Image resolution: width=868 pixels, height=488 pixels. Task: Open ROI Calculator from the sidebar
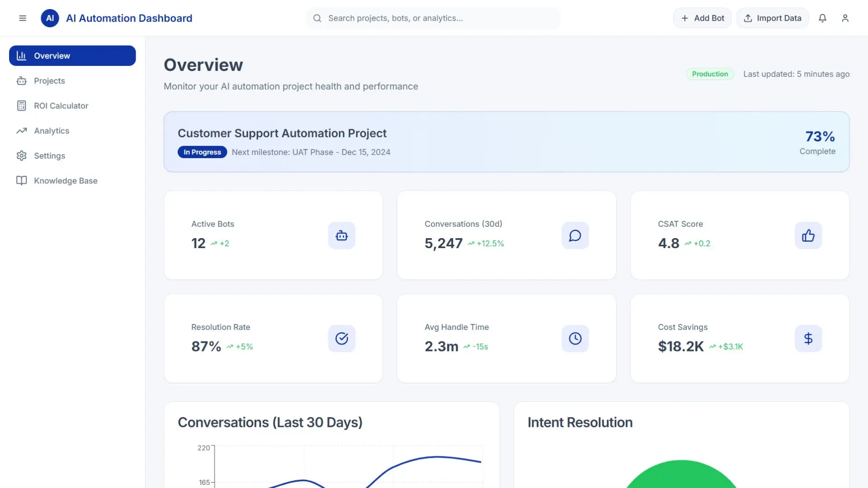pyautogui.click(x=72, y=106)
